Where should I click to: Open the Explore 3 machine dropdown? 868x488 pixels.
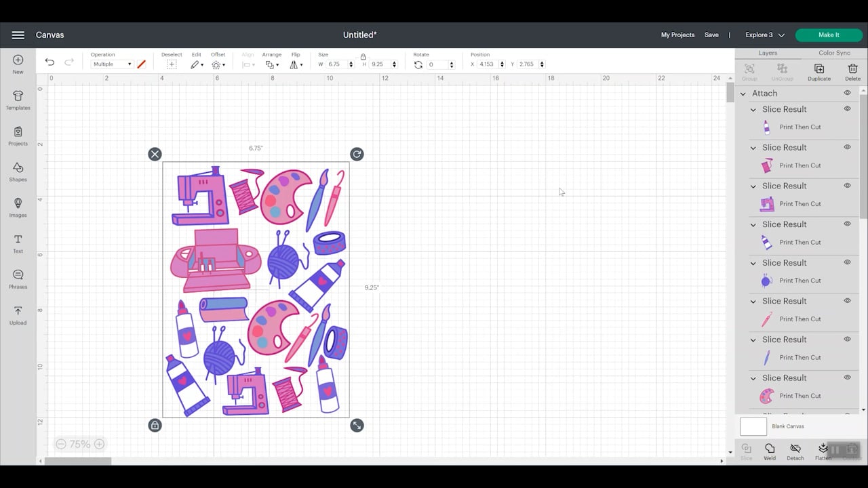point(765,35)
